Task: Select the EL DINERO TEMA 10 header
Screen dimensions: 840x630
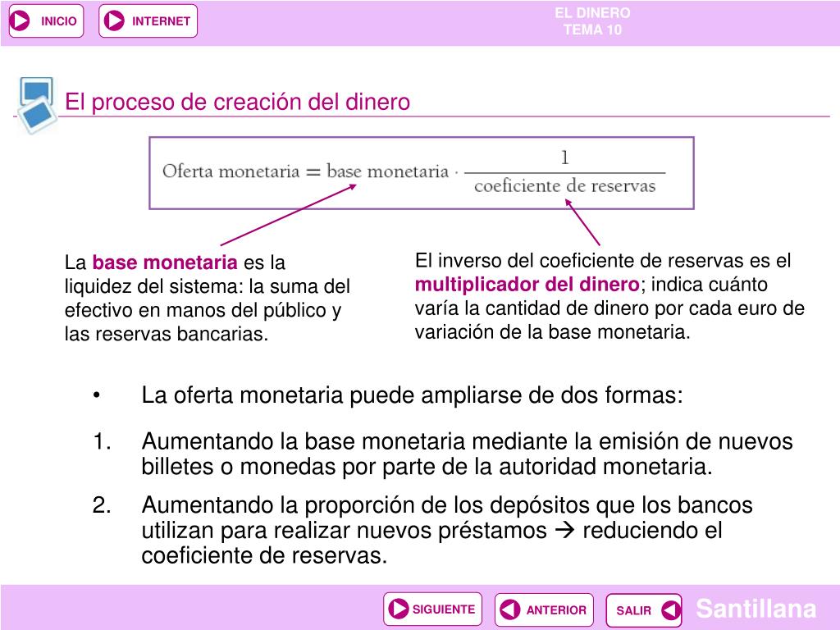Action: pyautogui.click(x=592, y=21)
